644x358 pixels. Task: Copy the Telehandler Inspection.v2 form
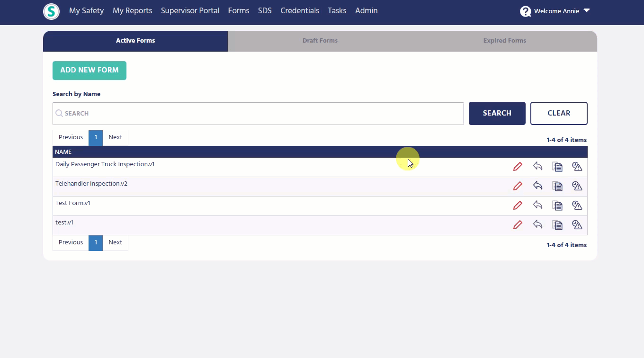point(557,186)
